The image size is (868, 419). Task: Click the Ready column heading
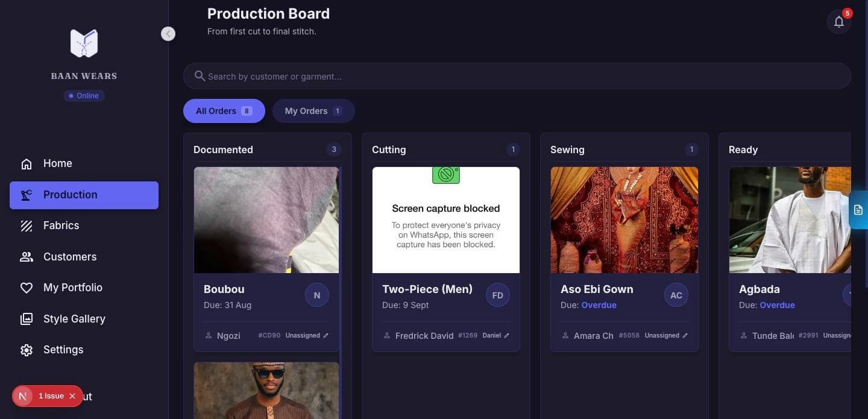click(743, 150)
